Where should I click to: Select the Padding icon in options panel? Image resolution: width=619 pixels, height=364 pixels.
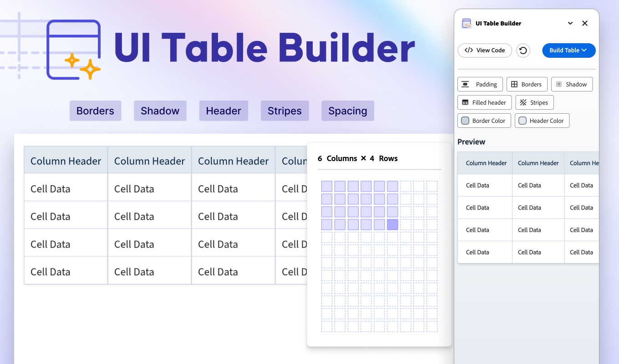coord(465,84)
